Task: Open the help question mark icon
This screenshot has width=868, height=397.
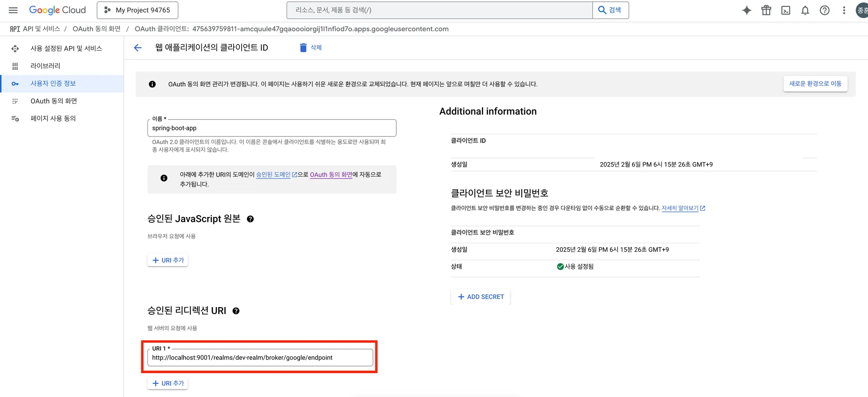Action: 824,10
